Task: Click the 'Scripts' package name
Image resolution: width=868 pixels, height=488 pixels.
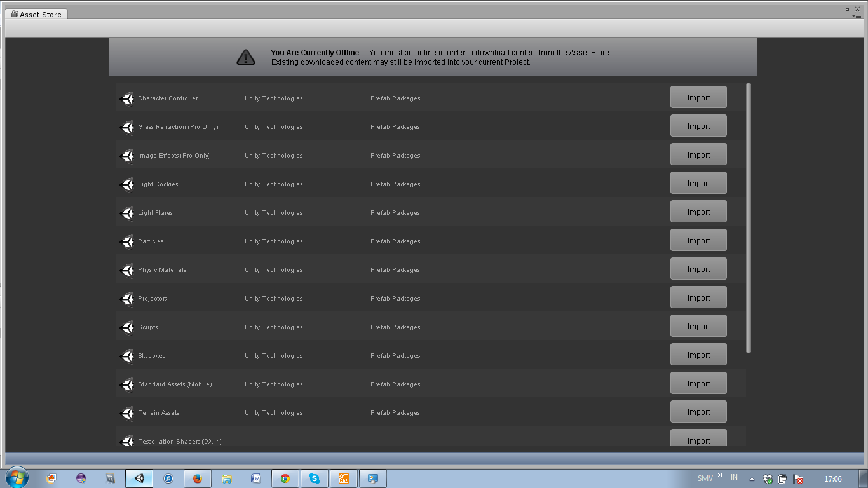Action: tap(148, 327)
